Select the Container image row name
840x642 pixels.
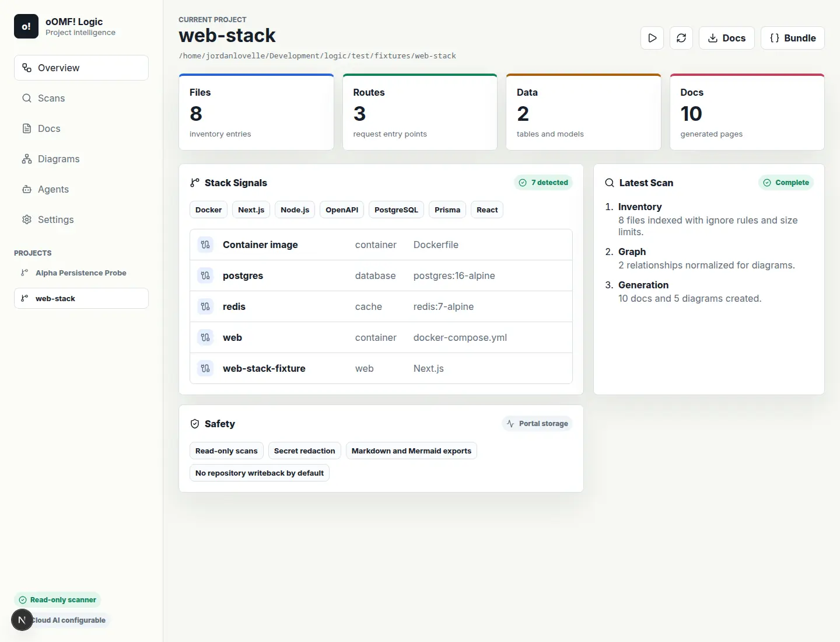coord(260,245)
